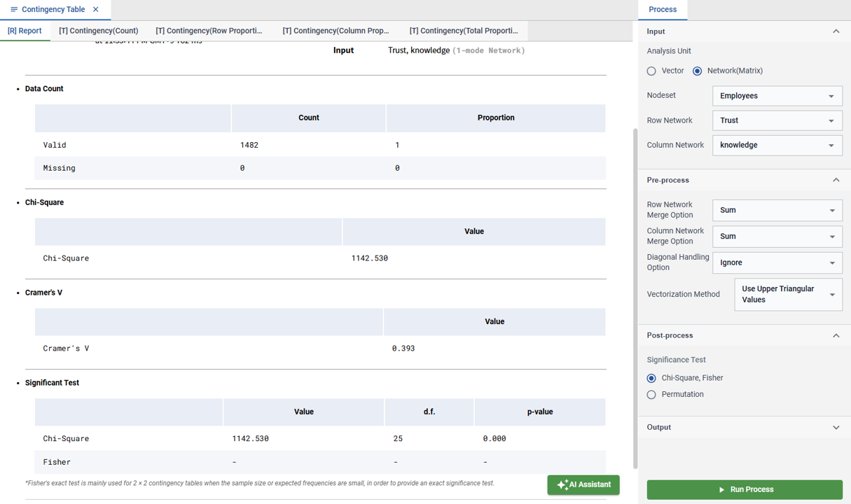The height and width of the screenshot is (504, 851).
Task: Open the Contingency(Row Proportion) tab
Action: pos(209,31)
